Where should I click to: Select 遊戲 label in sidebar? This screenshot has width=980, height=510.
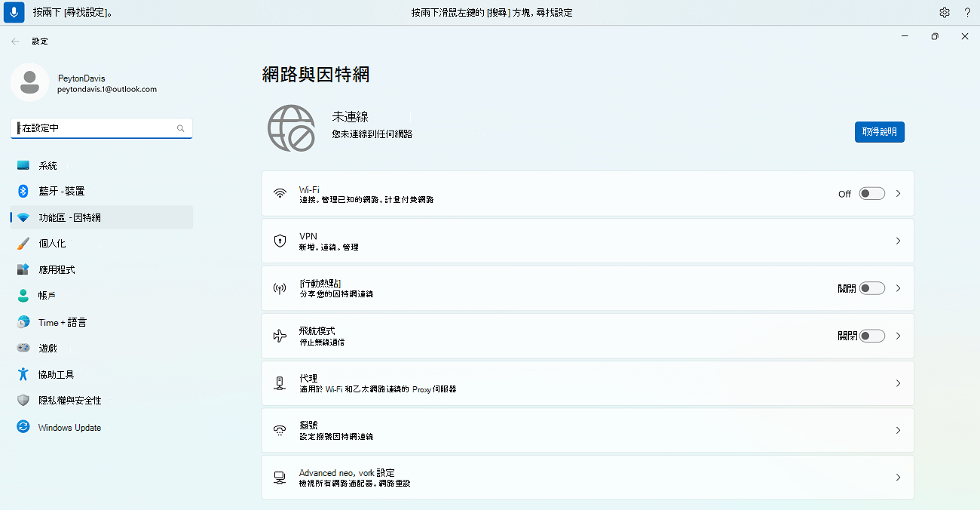[47, 348]
